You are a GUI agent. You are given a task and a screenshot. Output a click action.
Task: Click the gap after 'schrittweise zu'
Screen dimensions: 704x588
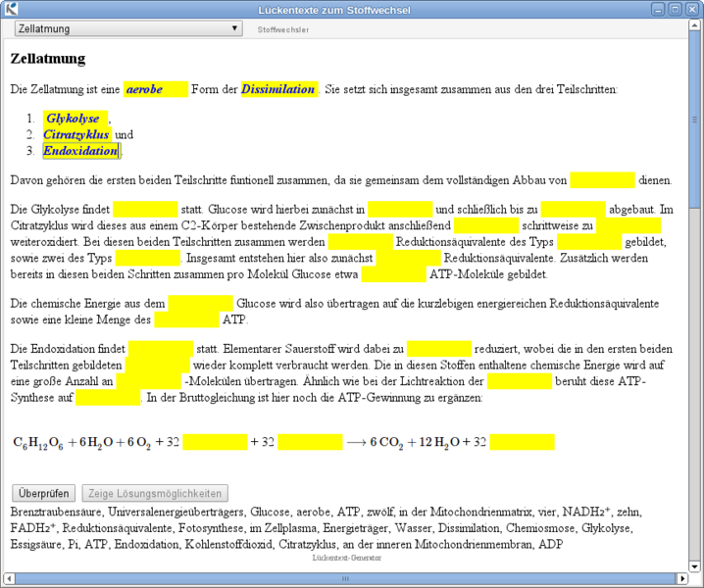point(629,225)
